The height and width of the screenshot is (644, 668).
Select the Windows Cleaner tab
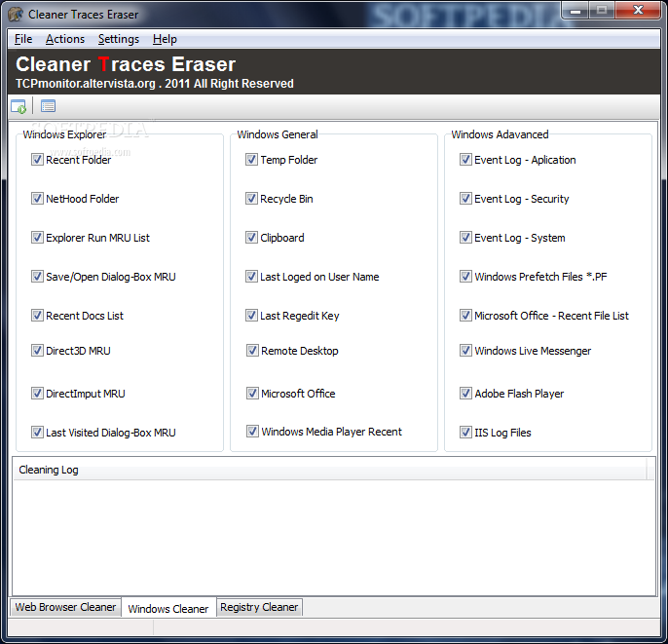(168, 608)
